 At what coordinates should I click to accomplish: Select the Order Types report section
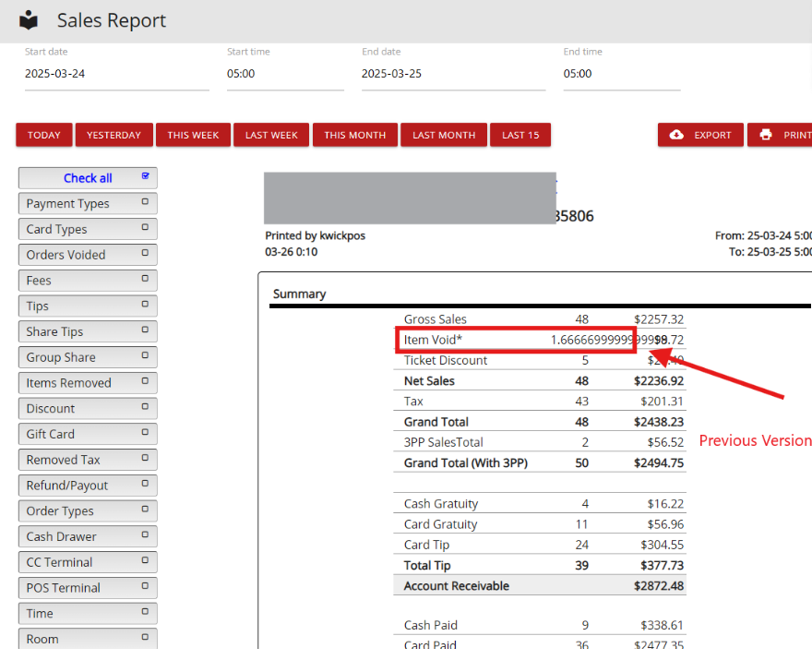pos(88,511)
